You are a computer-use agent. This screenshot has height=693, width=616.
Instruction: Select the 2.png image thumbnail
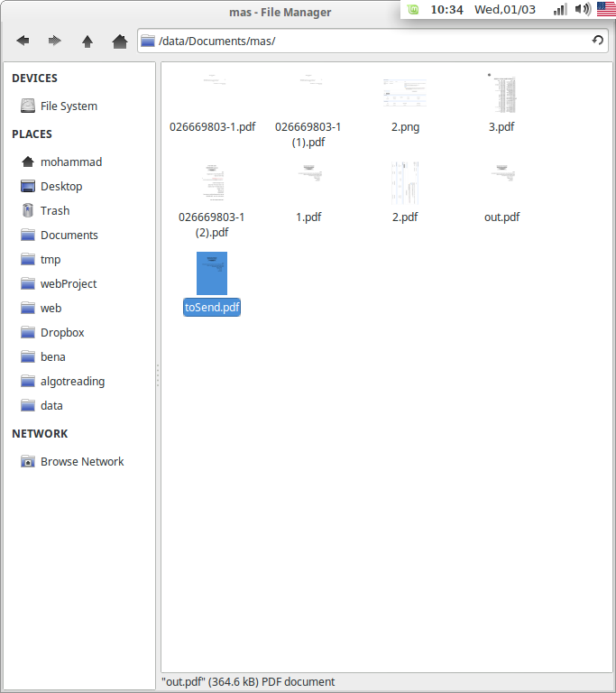pyautogui.click(x=405, y=93)
